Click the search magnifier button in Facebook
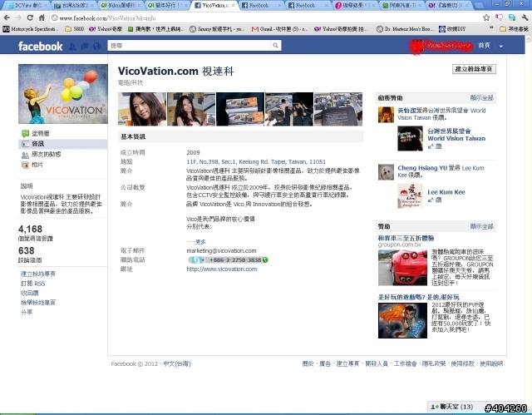 click(275, 46)
